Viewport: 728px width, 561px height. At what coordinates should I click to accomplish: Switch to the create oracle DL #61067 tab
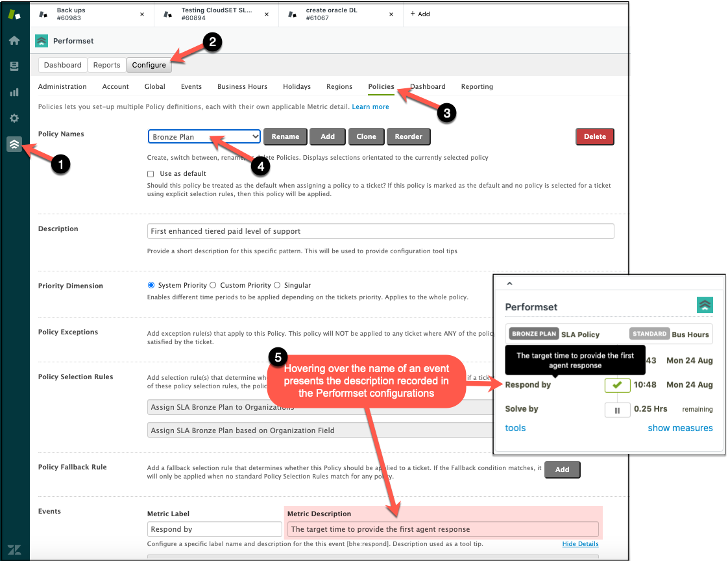tap(341, 14)
